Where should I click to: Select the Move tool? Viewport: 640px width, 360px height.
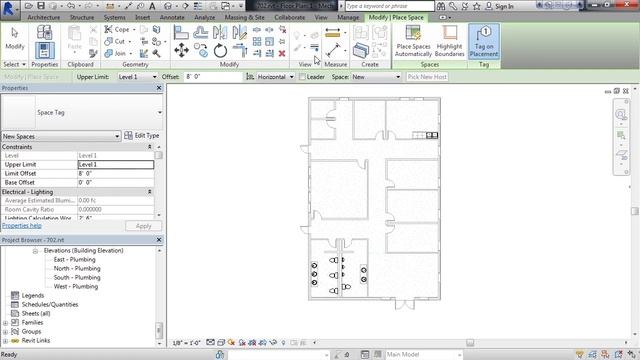click(181, 51)
